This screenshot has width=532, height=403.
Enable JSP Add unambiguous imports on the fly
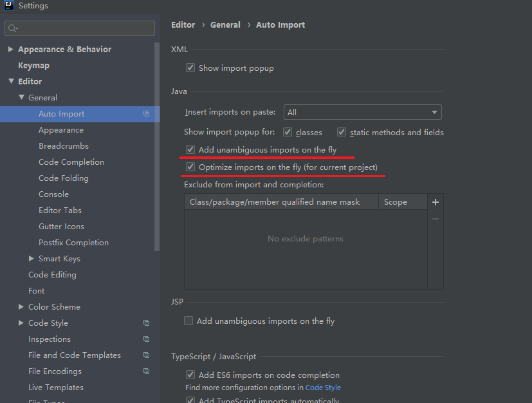coord(188,321)
